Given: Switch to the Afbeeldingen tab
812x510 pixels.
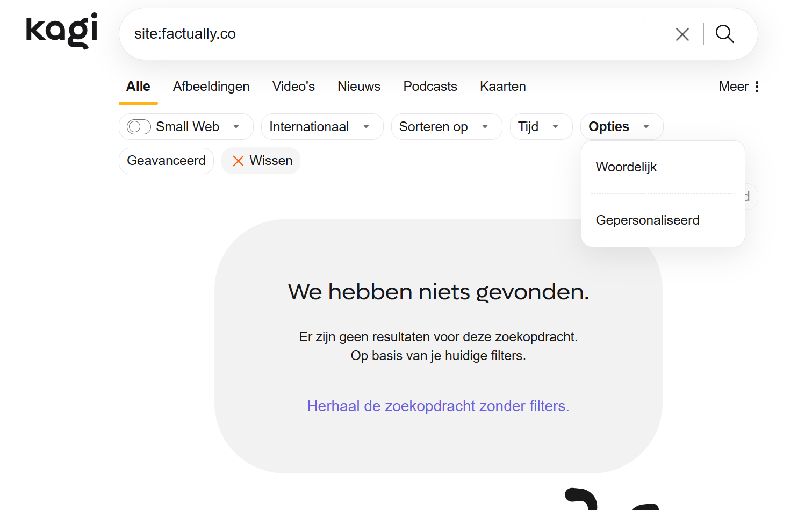Looking at the screenshot, I should coord(211,87).
